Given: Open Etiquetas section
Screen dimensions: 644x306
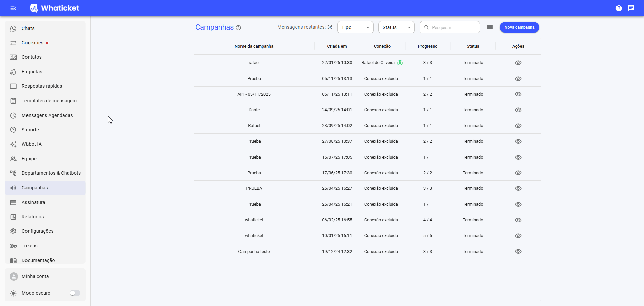Looking at the screenshot, I should coord(45,72).
